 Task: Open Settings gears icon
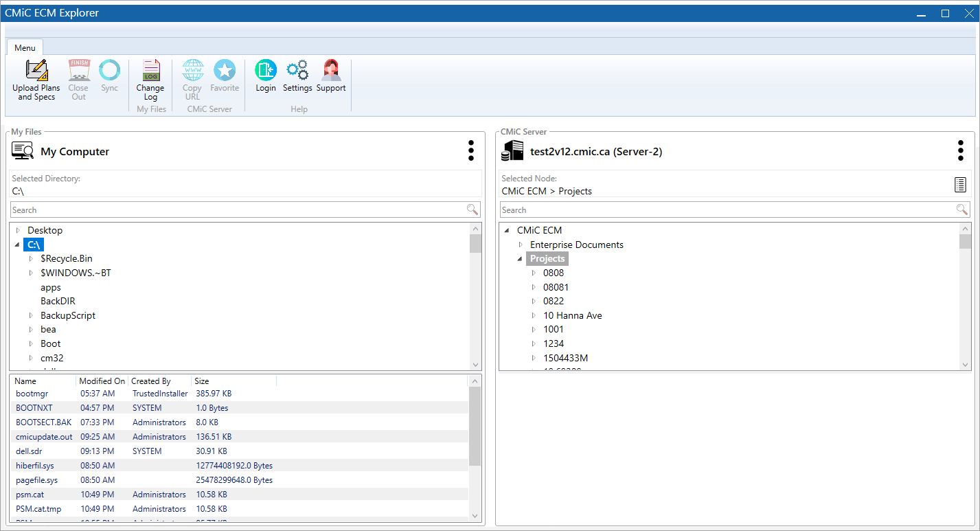tap(297, 70)
